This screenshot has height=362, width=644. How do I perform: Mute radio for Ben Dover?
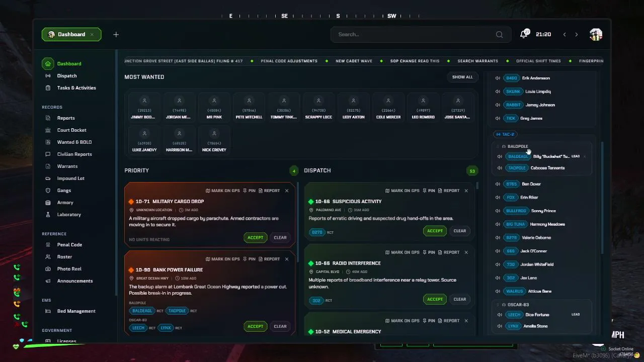pos(498,184)
